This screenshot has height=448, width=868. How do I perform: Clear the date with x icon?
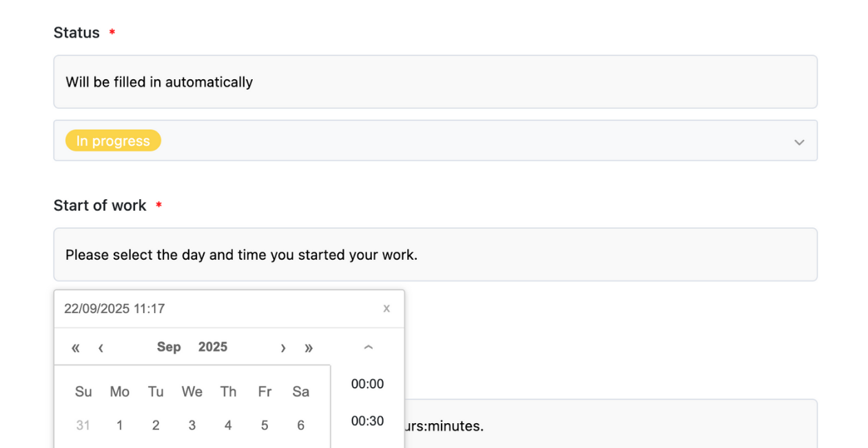386,309
